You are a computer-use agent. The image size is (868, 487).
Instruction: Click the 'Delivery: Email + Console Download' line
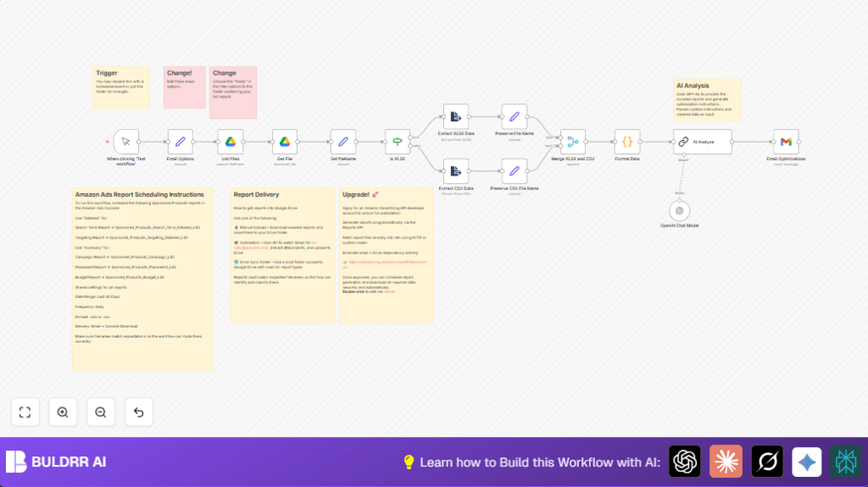tap(106, 327)
